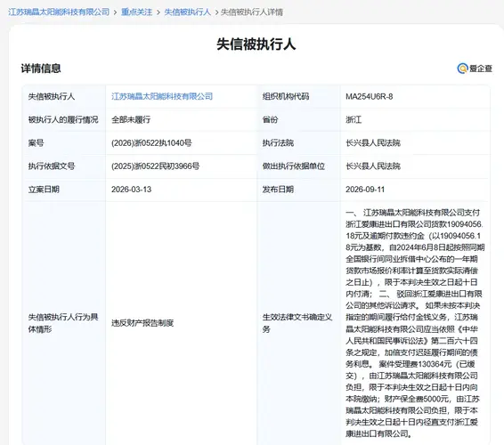Image resolution: width=504 pixels, height=445 pixels.
Task: Click the 生效法律文书确定义务 label cell
Action: (x=297, y=323)
